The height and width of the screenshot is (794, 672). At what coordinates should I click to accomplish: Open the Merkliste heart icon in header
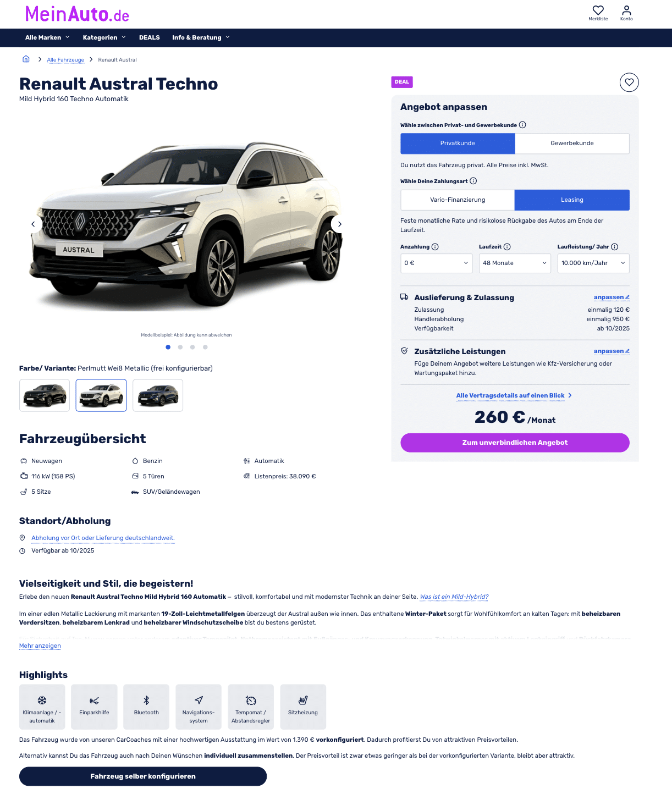[x=598, y=10]
